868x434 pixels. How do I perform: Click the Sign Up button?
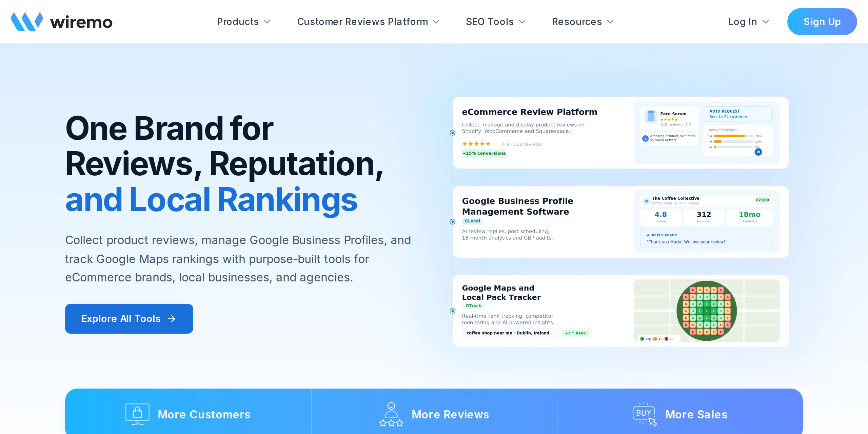click(x=822, y=22)
